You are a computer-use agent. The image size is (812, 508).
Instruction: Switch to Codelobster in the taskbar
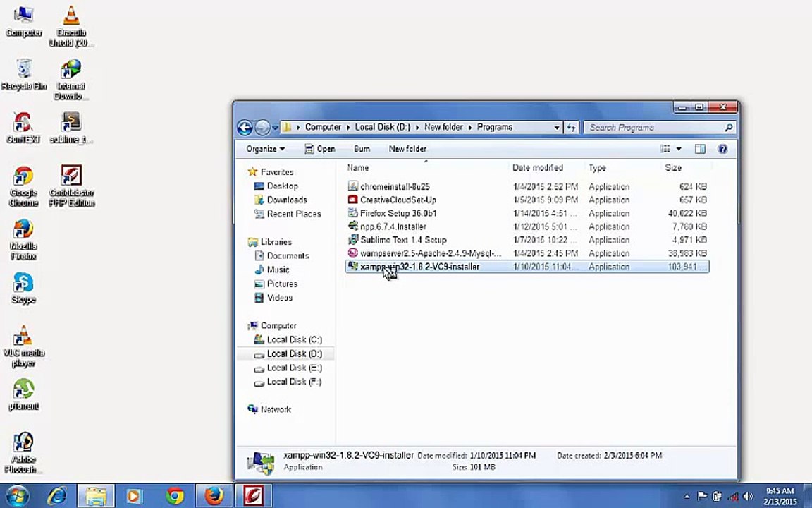click(x=253, y=496)
